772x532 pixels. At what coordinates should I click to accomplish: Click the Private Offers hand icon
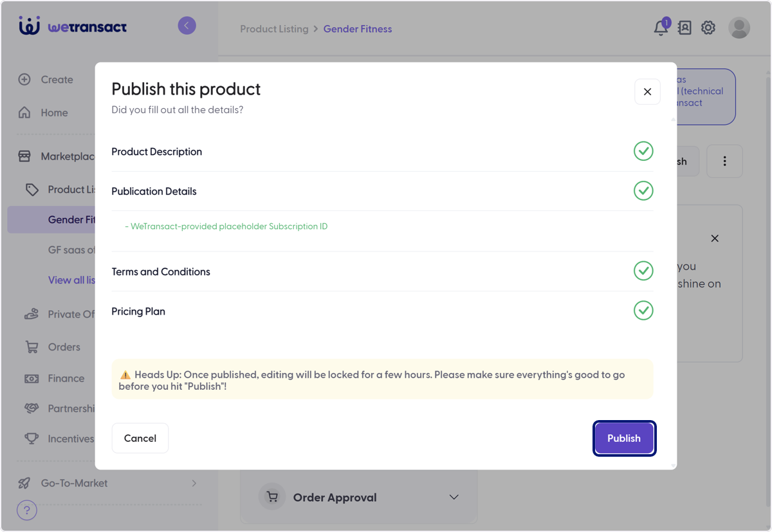(x=32, y=314)
